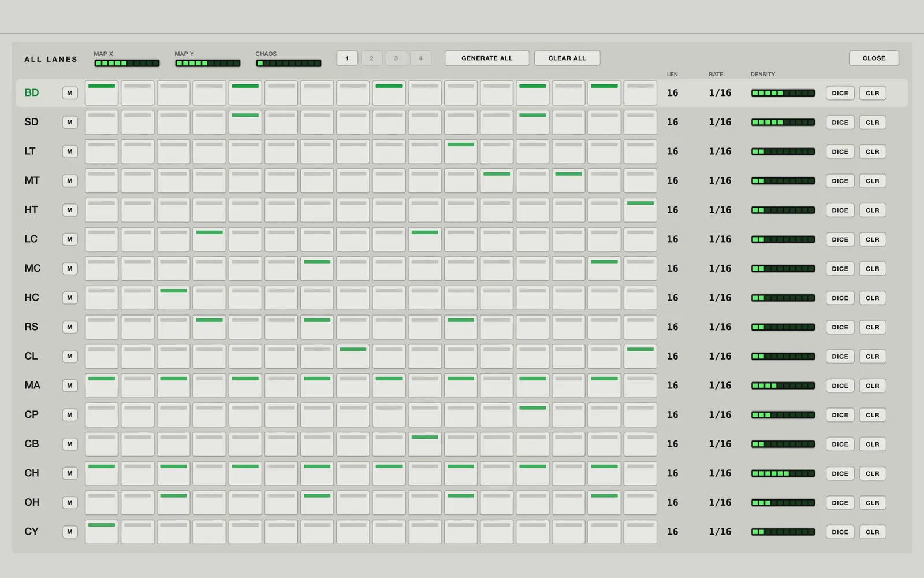Switch to pattern tab 2
This screenshot has height=578, width=924.
click(x=371, y=58)
